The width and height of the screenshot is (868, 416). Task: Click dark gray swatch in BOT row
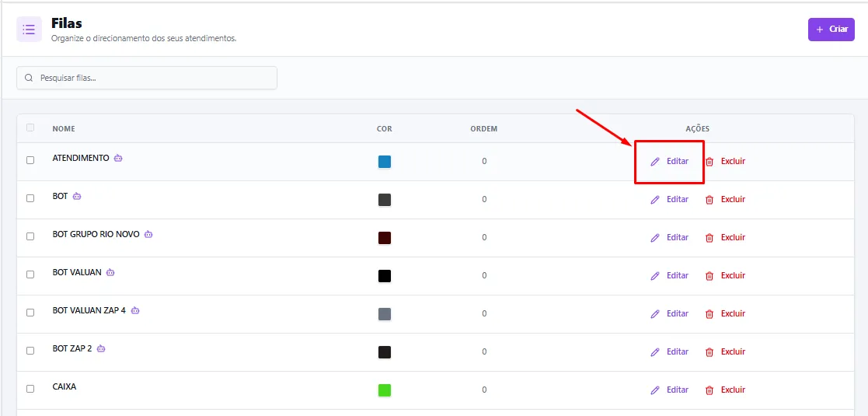coord(385,200)
